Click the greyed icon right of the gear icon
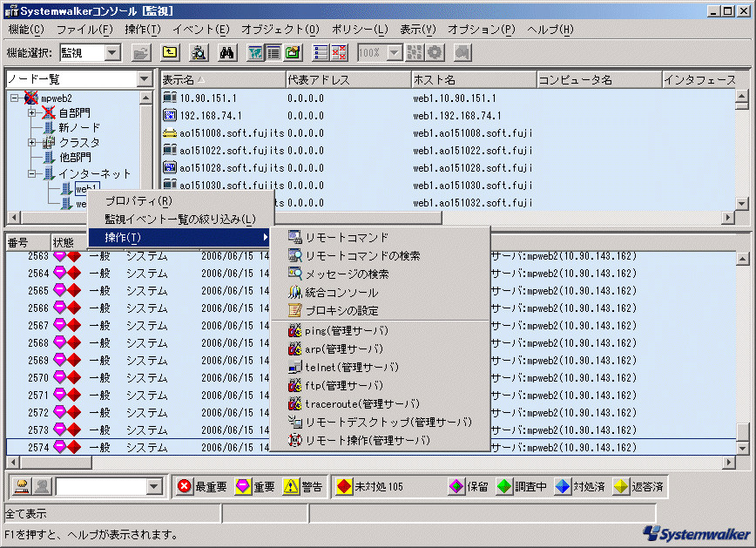Screen dimensions: 756x548 click(462, 52)
